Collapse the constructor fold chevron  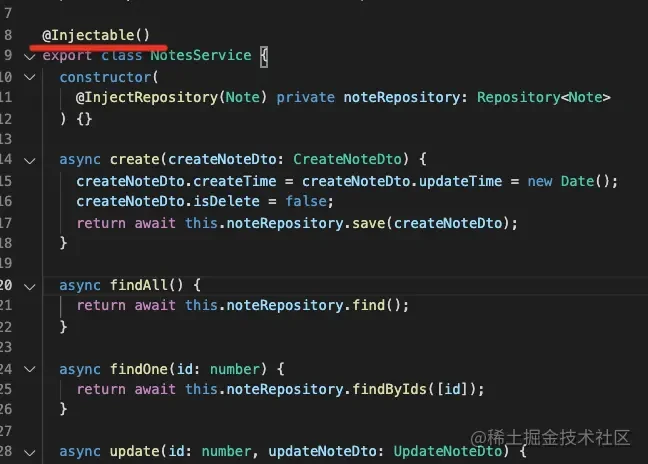point(30,77)
